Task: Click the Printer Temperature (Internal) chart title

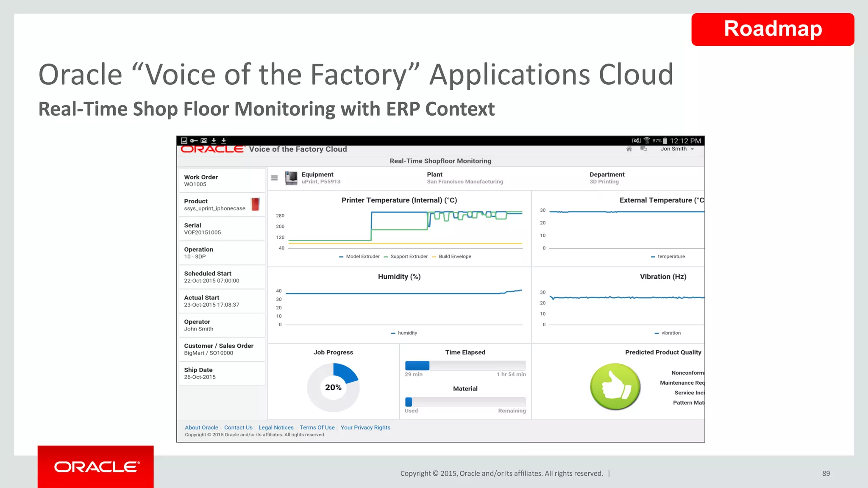Action: click(x=399, y=200)
